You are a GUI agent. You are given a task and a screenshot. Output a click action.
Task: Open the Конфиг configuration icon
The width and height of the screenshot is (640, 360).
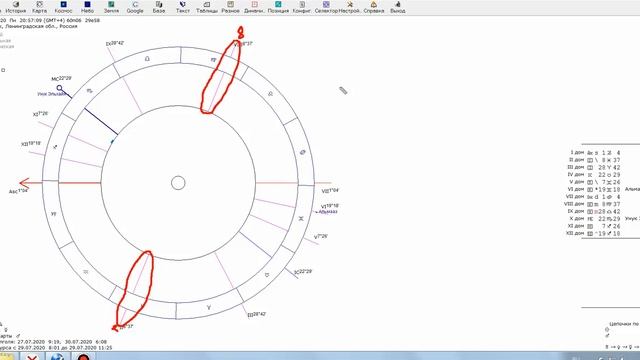(x=302, y=7)
